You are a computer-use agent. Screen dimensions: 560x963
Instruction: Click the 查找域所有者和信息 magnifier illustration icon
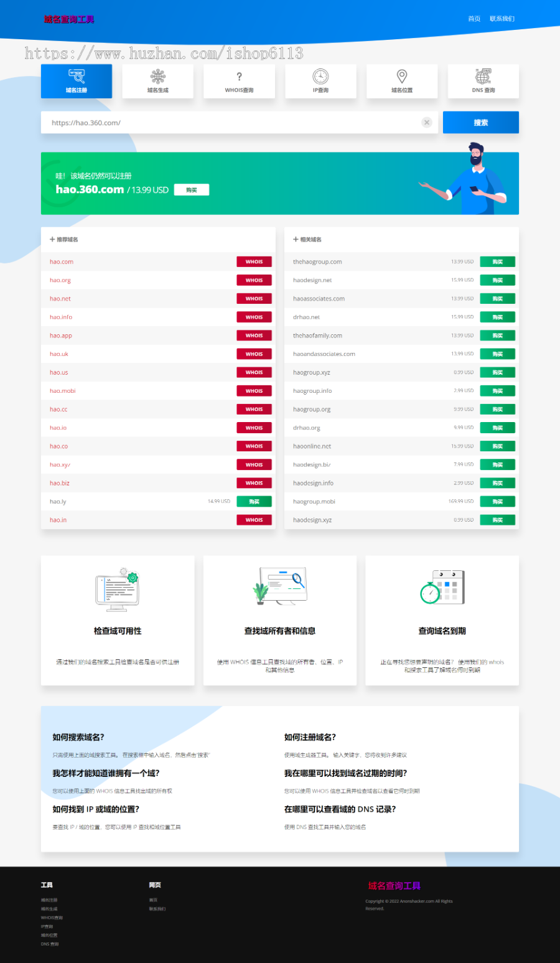pyautogui.click(x=279, y=586)
